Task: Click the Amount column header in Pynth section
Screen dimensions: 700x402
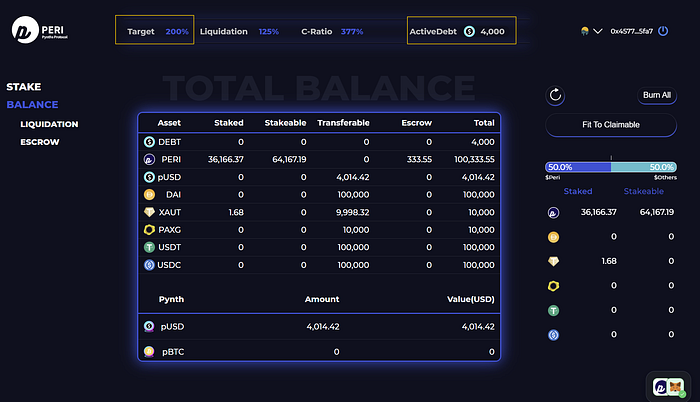Action: 322,299
